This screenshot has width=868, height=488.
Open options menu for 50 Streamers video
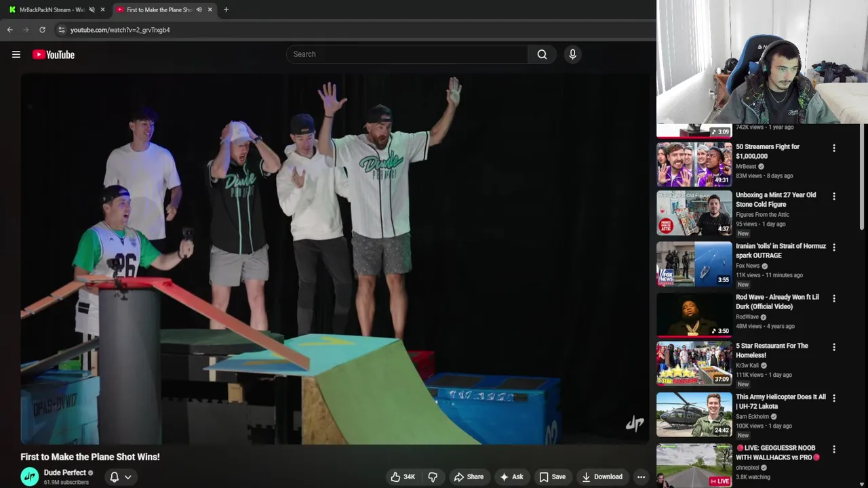tap(834, 148)
